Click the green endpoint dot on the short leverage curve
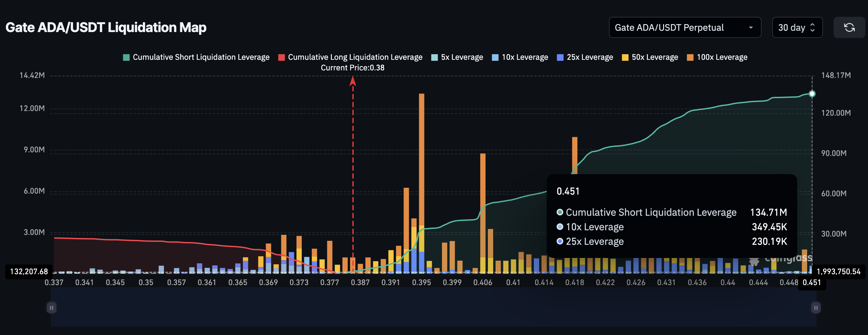The width and height of the screenshot is (868, 335). coord(812,94)
